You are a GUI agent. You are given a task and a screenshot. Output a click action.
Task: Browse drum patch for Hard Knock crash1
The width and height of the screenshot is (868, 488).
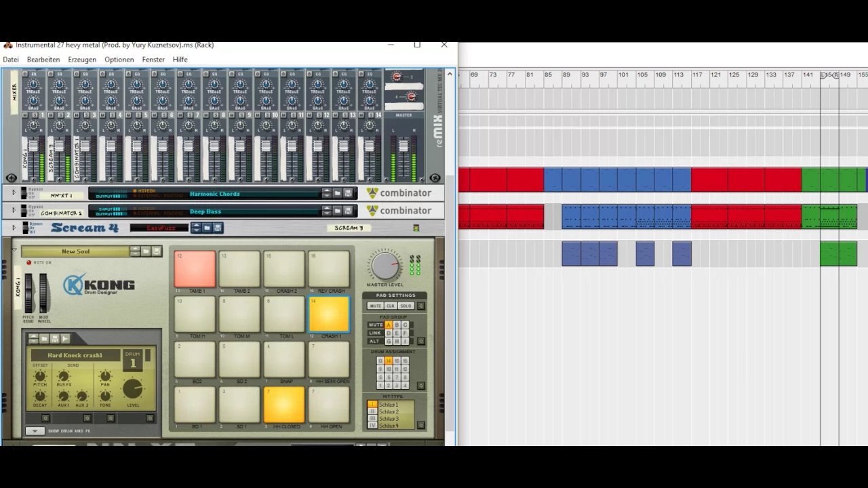44,338
